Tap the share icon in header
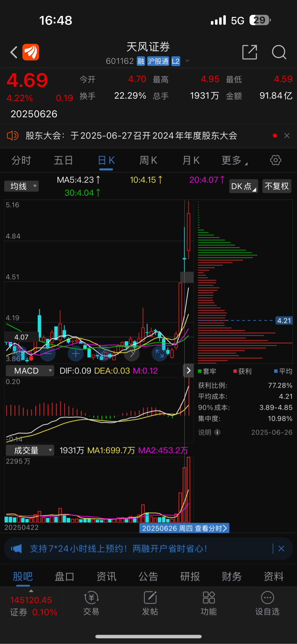297x644 pixels. click(x=250, y=52)
